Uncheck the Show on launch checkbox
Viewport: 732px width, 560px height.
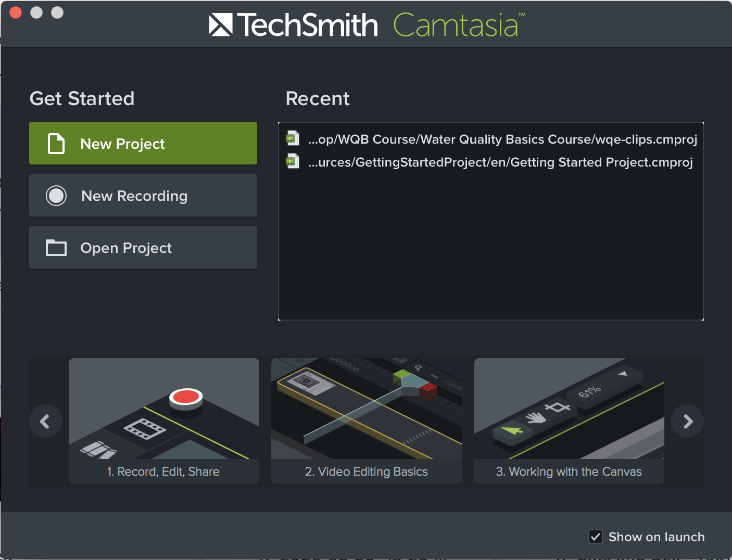(596, 537)
